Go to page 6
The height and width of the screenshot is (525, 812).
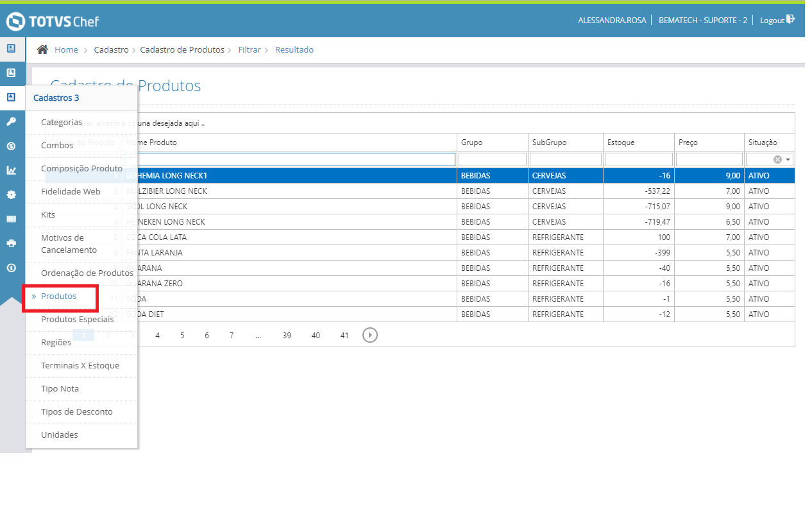(x=207, y=335)
